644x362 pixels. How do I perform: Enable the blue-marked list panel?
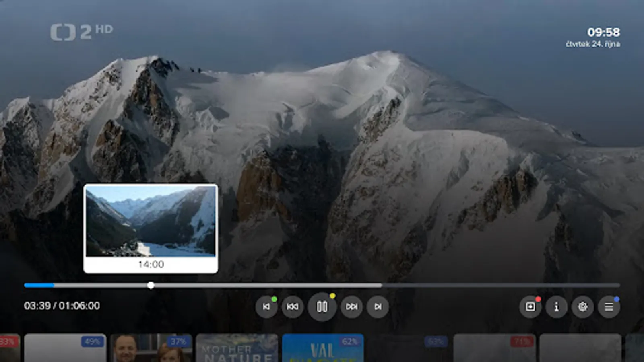click(609, 308)
